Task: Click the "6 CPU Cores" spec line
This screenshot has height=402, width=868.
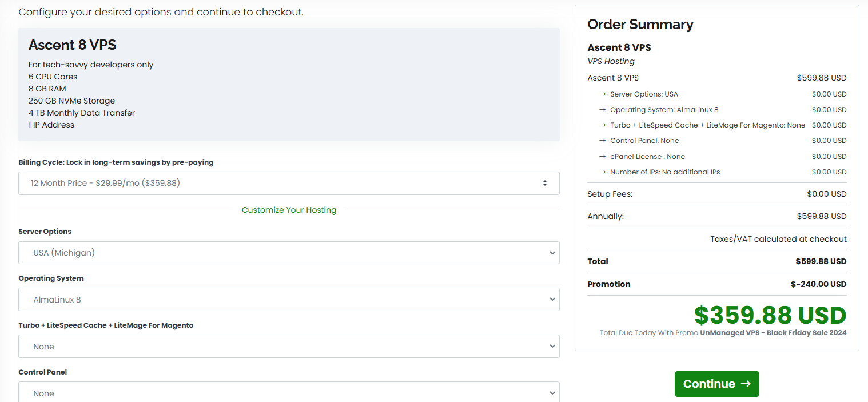Action: (53, 77)
